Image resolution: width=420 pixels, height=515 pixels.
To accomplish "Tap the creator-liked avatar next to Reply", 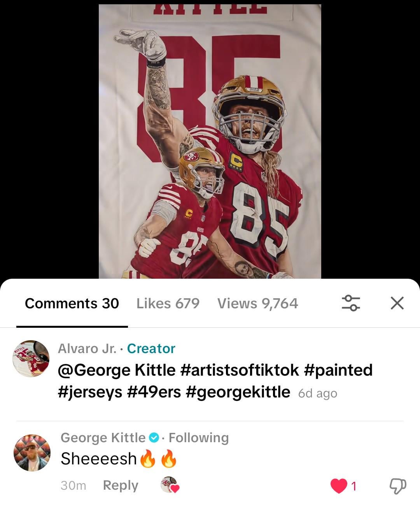I will click(170, 485).
